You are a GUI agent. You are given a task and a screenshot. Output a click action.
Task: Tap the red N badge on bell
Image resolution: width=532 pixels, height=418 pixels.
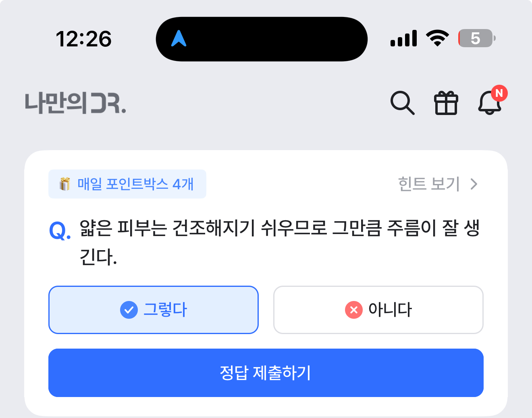pos(499,93)
